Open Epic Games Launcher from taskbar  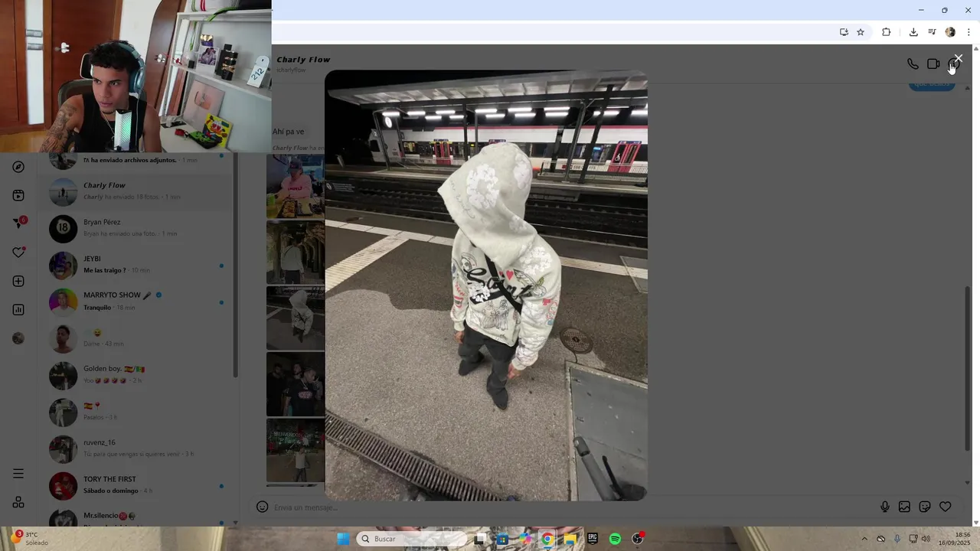pos(593,539)
